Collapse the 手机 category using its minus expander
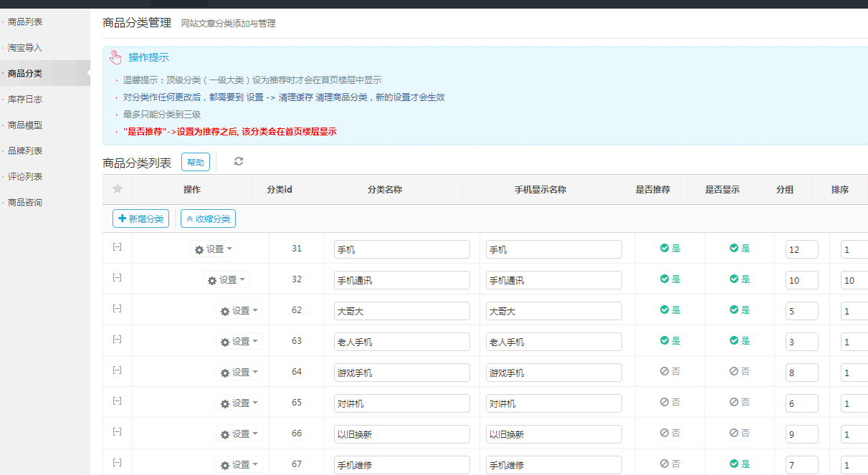Viewport: 868px width, 475px height. 117,246
